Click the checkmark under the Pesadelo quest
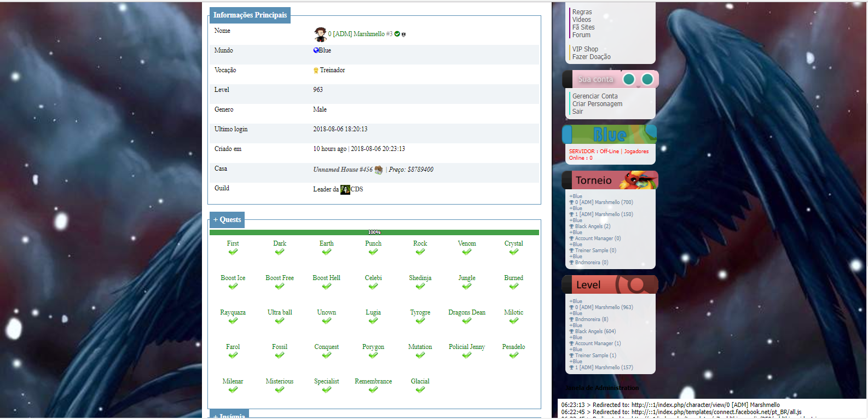The height and width of the screenshot is (419, 868). 514,356
